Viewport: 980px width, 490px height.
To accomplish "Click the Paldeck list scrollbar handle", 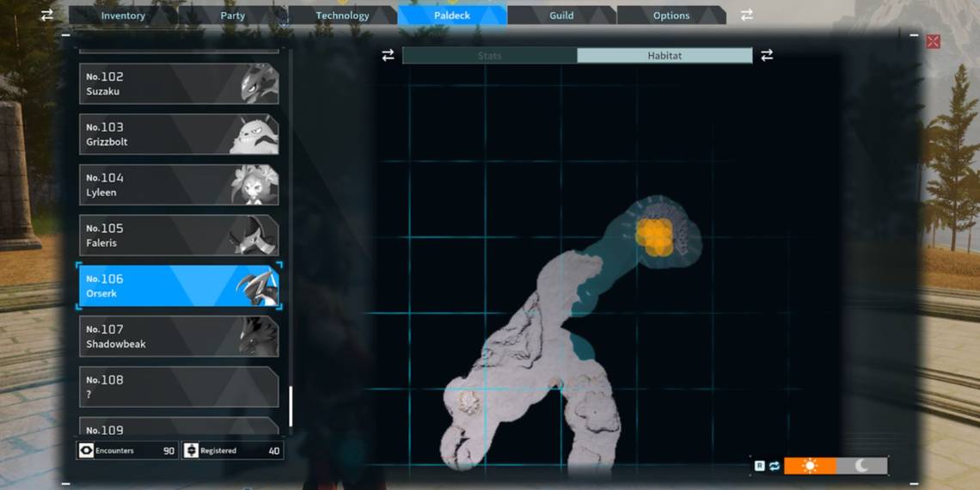I will [291, 406].
